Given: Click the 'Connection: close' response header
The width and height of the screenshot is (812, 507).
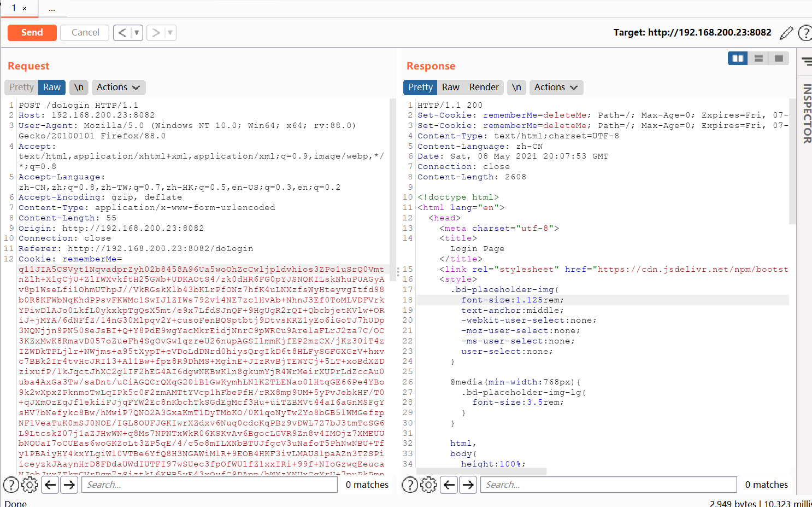Looking at the screenshot, I should point(463,166).
